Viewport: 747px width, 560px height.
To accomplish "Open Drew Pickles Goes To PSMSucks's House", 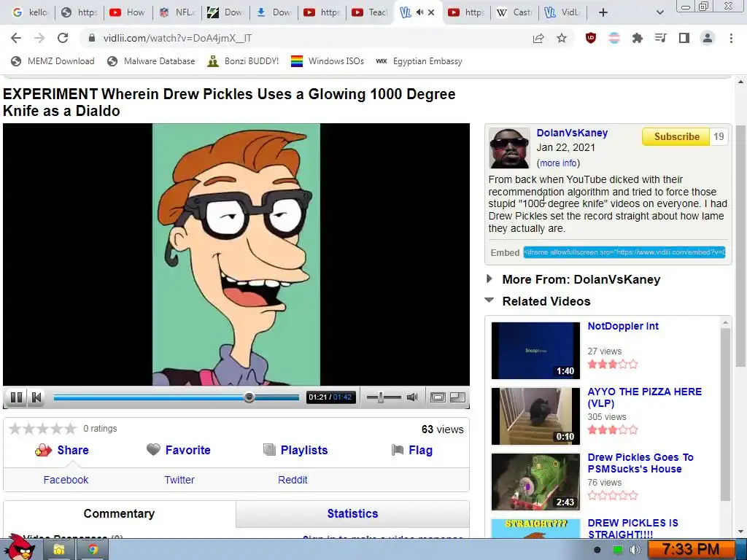I will point(640,463).
